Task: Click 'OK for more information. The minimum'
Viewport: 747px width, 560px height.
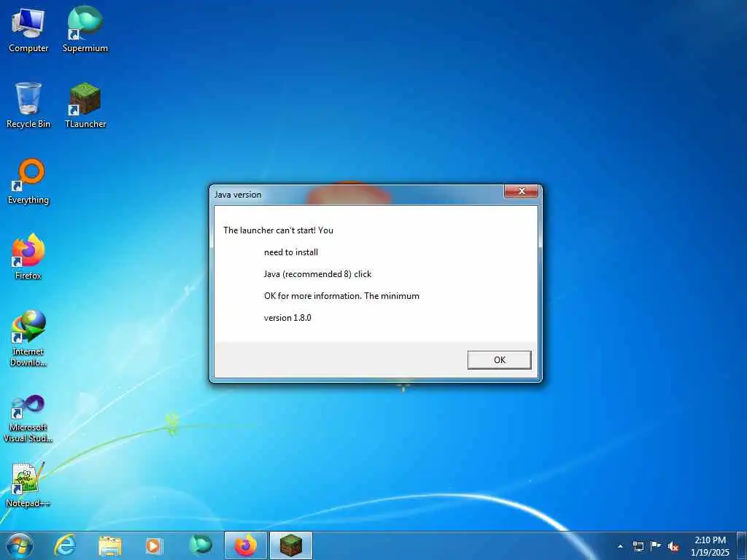Action: click(341, 296)
